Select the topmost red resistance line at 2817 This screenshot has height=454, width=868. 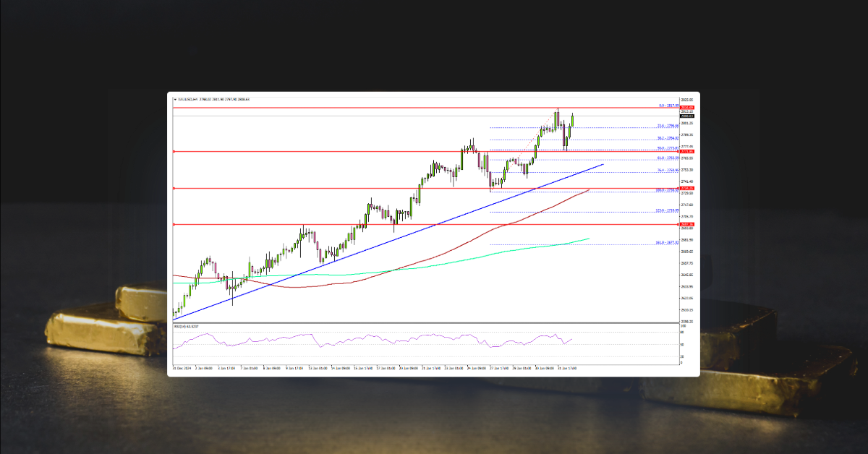(434, 107)
